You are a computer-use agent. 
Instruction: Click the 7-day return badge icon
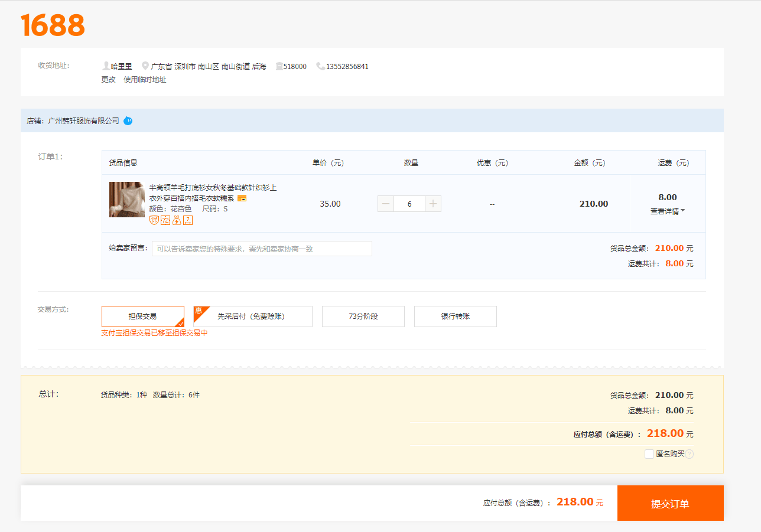188,220
